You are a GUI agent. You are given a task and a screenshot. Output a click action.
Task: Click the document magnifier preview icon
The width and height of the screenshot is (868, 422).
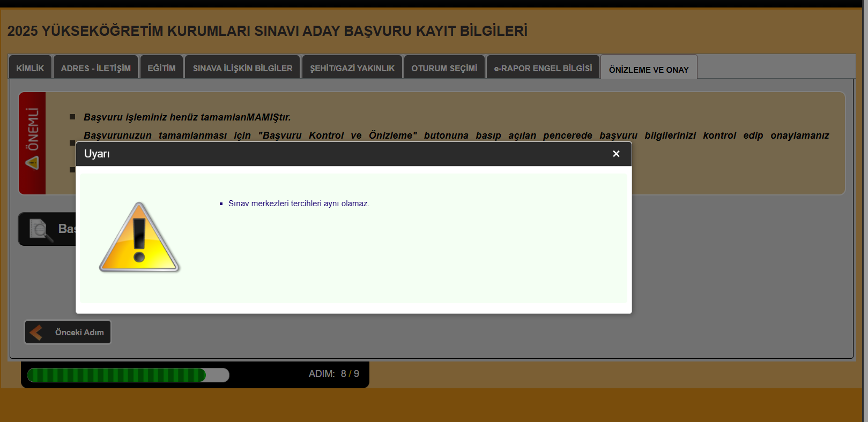coord(41,230)
